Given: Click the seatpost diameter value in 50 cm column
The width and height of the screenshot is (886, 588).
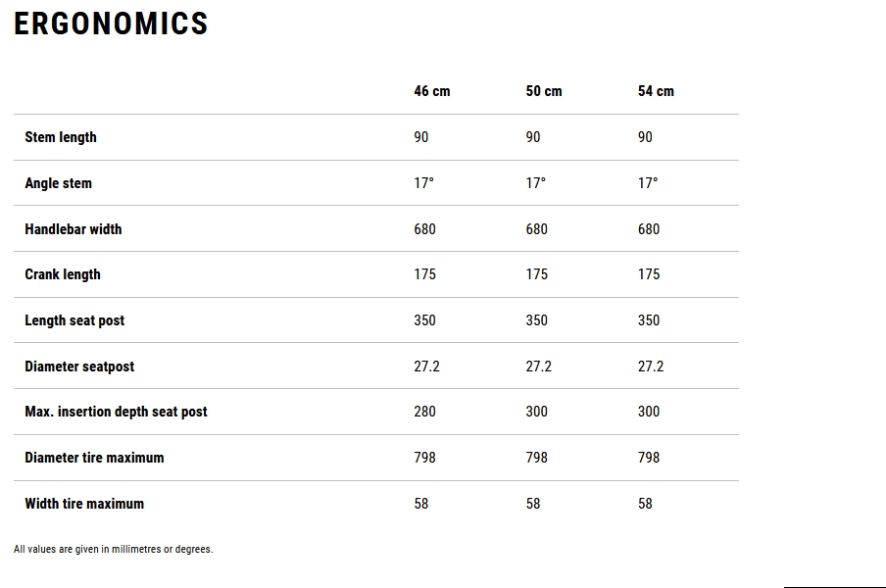Looking at the screenshot, I should pyautogui.click(x=538, y=367).
